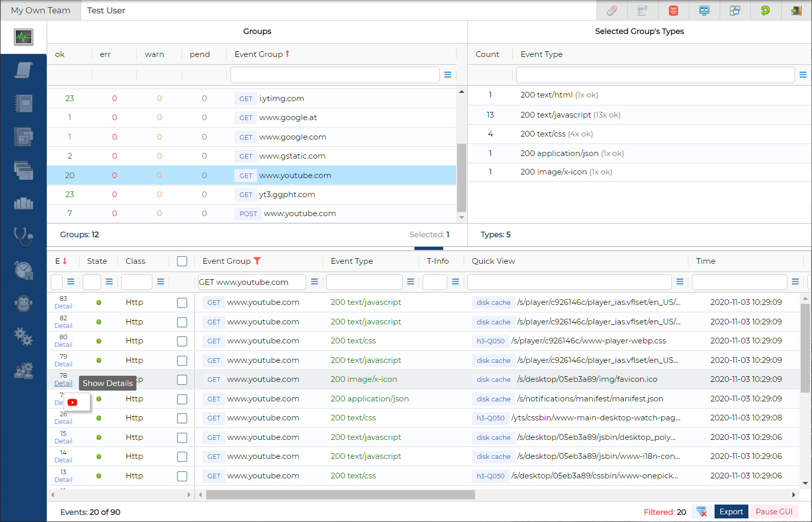Click the YouTube thumbnail icon in the events list
This screenshot has width=812, height=522.
pos(72,402)
